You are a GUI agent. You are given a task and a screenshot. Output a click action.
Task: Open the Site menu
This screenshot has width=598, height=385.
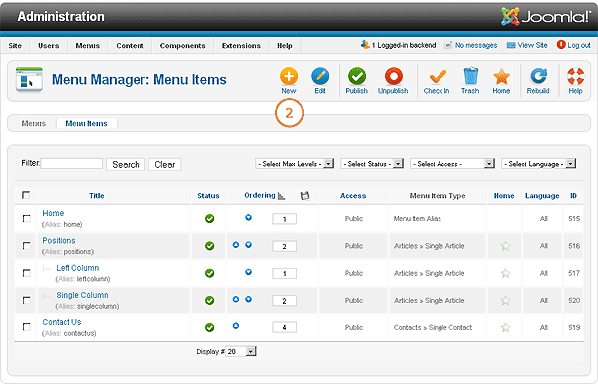pyautogui.click(x=15, y=46)
